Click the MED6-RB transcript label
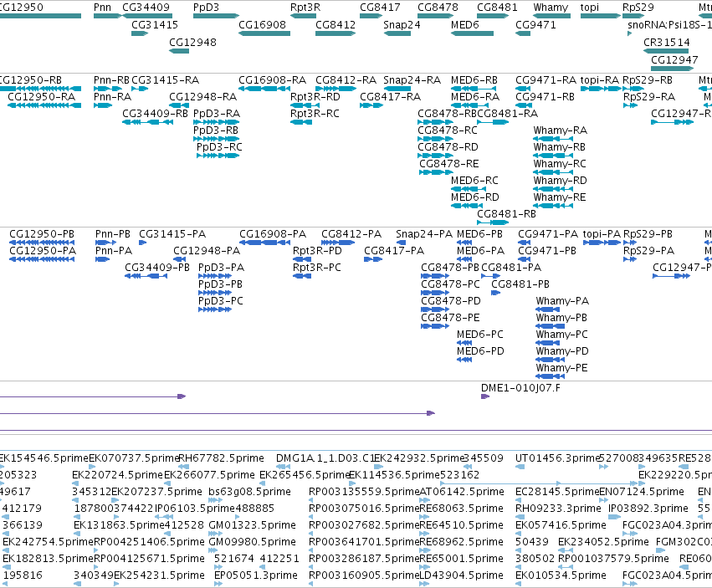Viewport: 712px width, 588px height. (474, 80)
